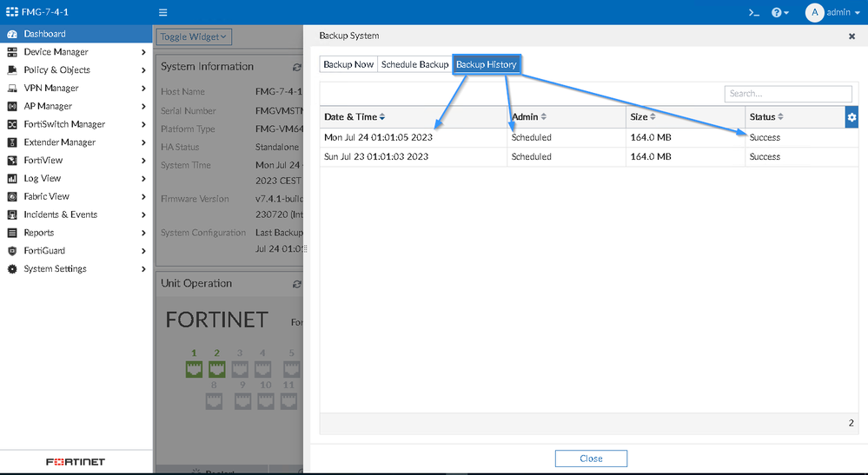This screenshot has height=475, width=868.
Task: Click the Dashboard icon in sidebar
Action: (12, 34)
